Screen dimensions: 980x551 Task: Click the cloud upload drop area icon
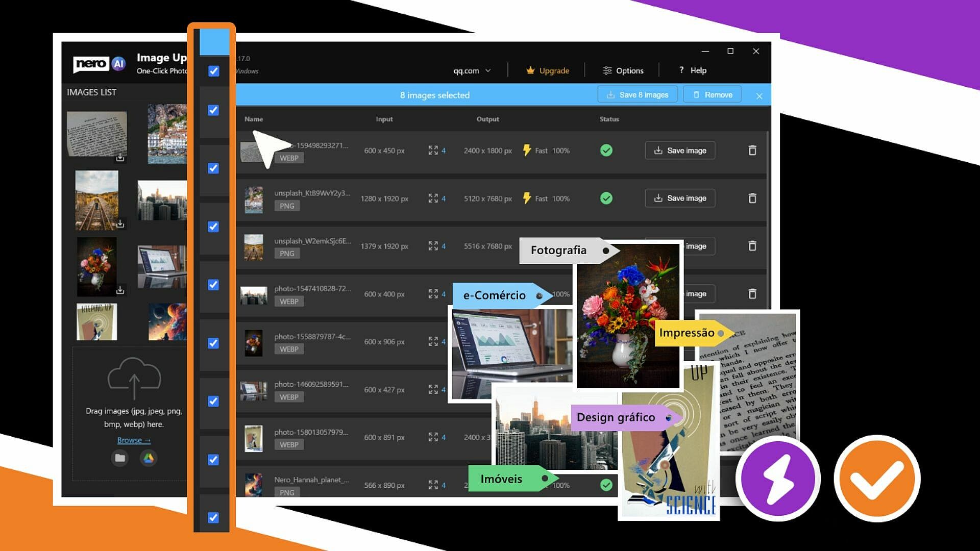[x=134, y=379]
